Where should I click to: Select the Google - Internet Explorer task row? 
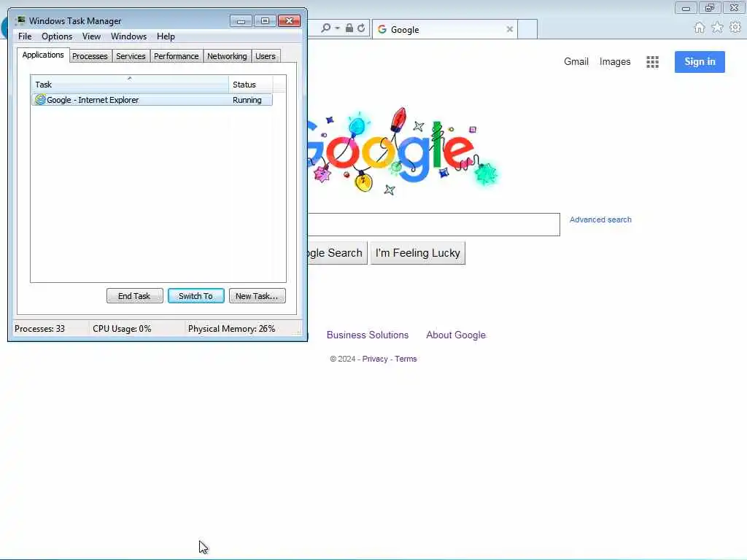(152, 99)
